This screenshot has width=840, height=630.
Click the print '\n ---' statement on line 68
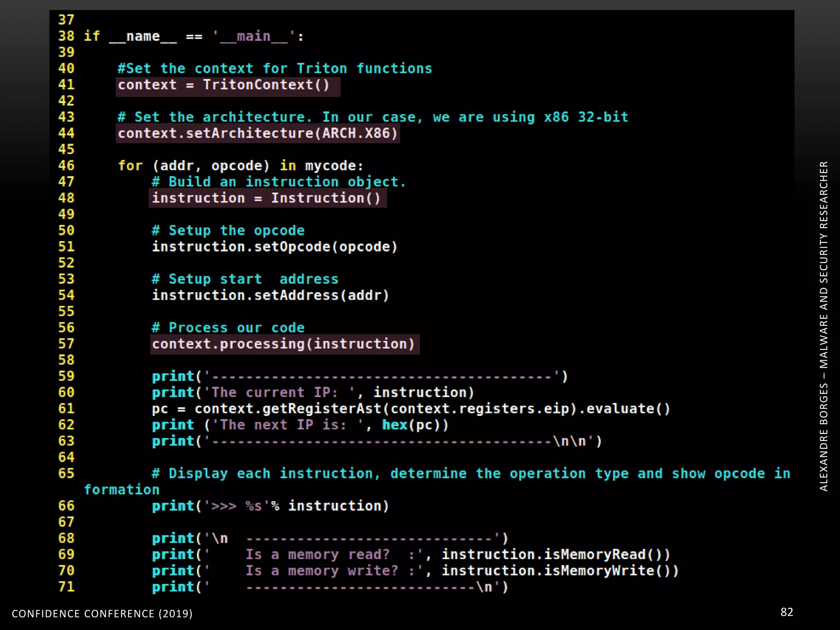point(330,539)
